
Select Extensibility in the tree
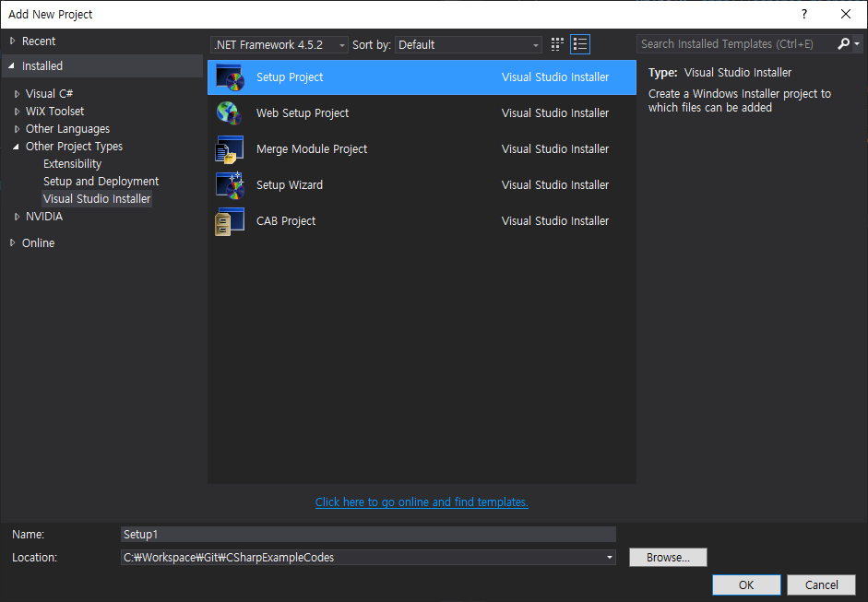[73, 164]
